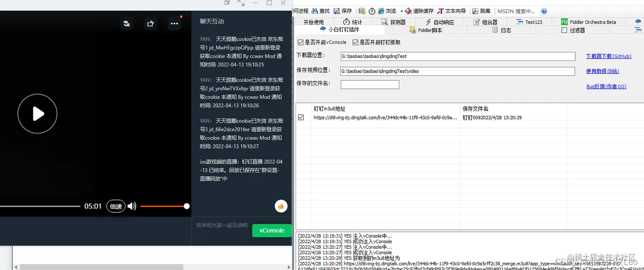Click the horizontal scrollbar below the video window

click(101, 267)
